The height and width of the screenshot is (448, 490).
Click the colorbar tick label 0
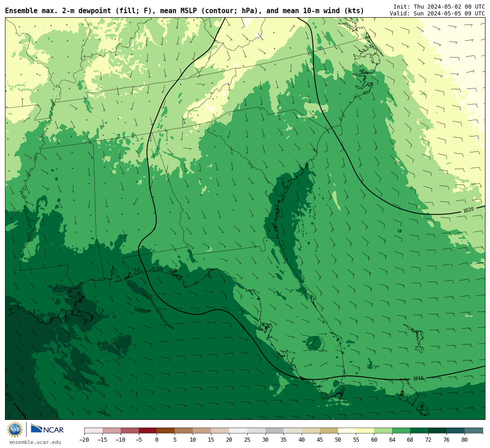point(157,440)
